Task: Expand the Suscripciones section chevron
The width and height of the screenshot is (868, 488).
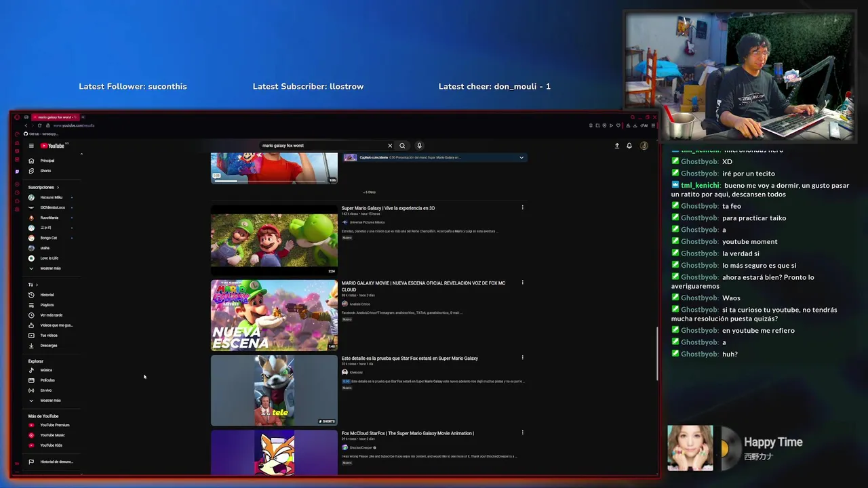Action: coord(58,187)
